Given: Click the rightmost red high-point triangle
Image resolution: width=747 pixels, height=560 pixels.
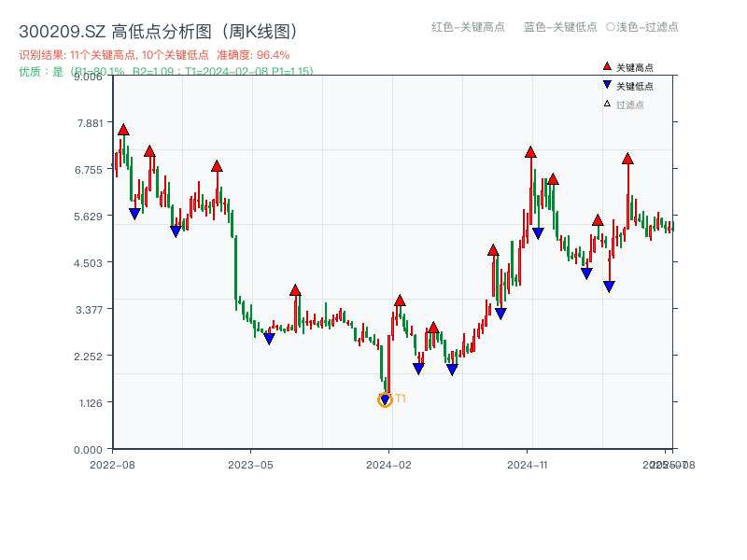Looking at the screenshot, I should click(x=627, y=159).
